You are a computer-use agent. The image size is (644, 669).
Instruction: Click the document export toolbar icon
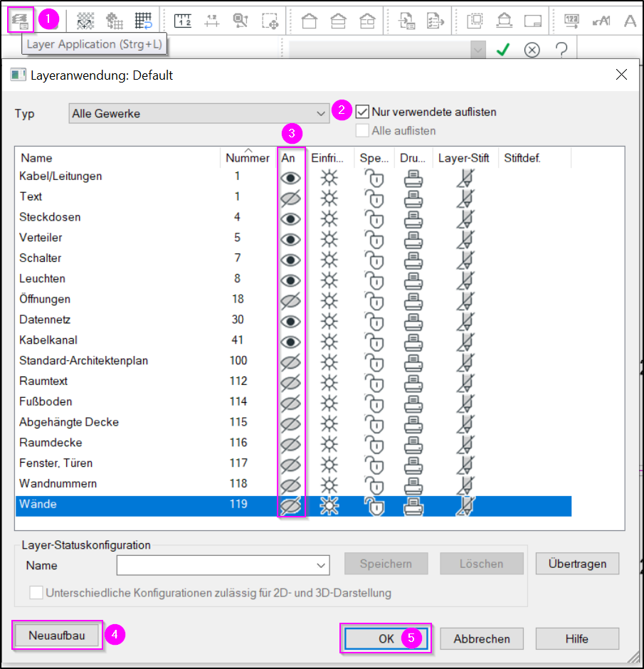[x=435, y=21]
